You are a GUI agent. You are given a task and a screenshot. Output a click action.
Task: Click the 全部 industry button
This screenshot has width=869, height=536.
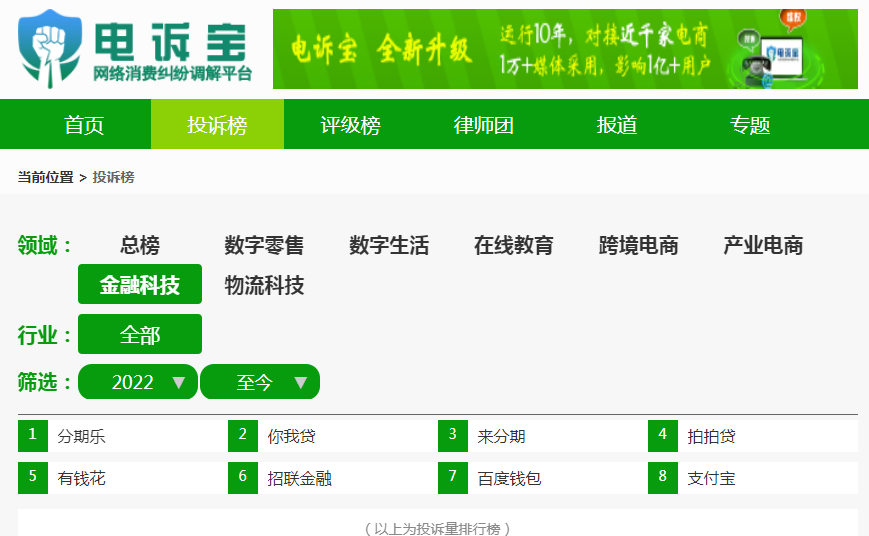(x=140, y=334)
